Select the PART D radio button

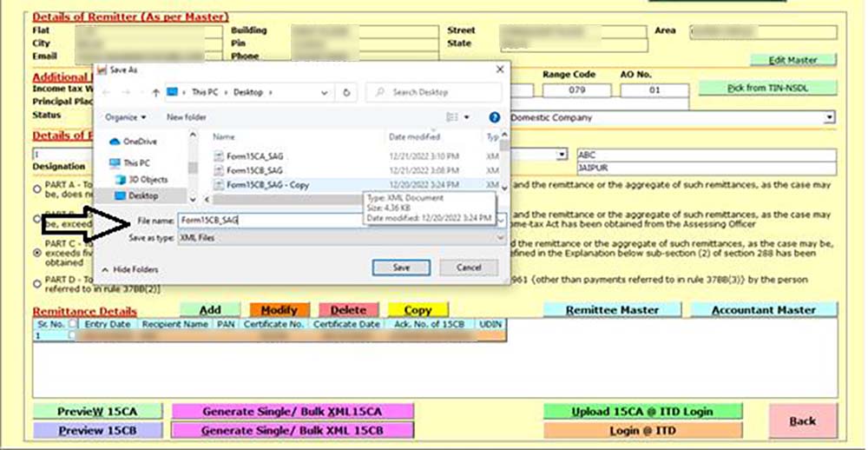point(36,281)
